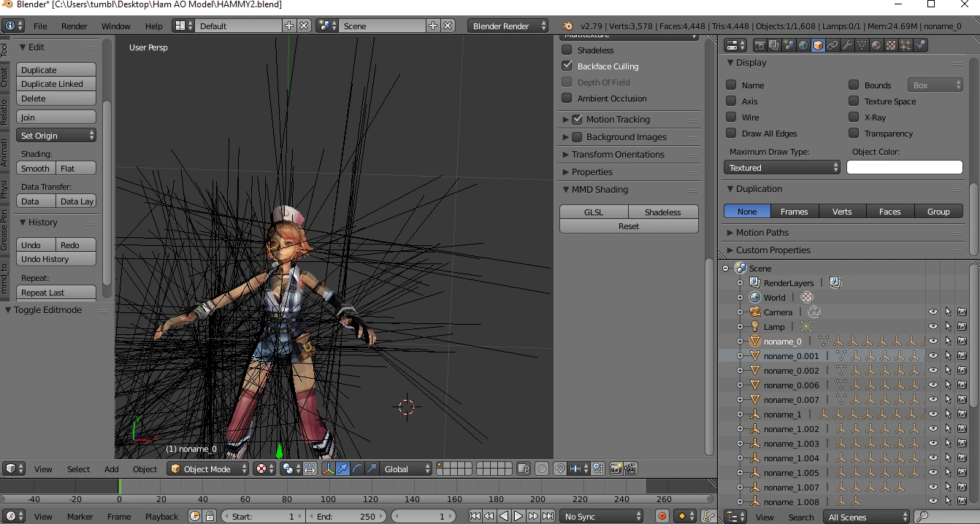Click the Reset button under MMD Shading
980x524 pixels.
click(x=629, y=226)
